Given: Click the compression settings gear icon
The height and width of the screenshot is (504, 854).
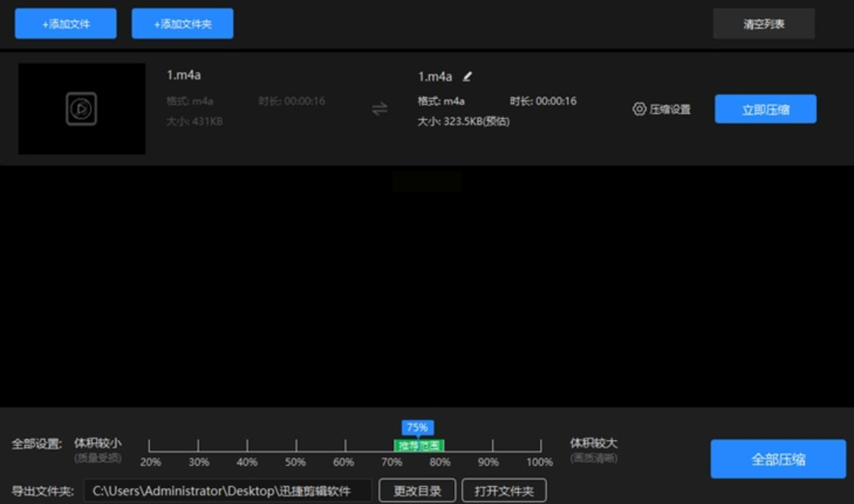Looking at the screenshot, I should pyautogui.click(x=639, y=109).
